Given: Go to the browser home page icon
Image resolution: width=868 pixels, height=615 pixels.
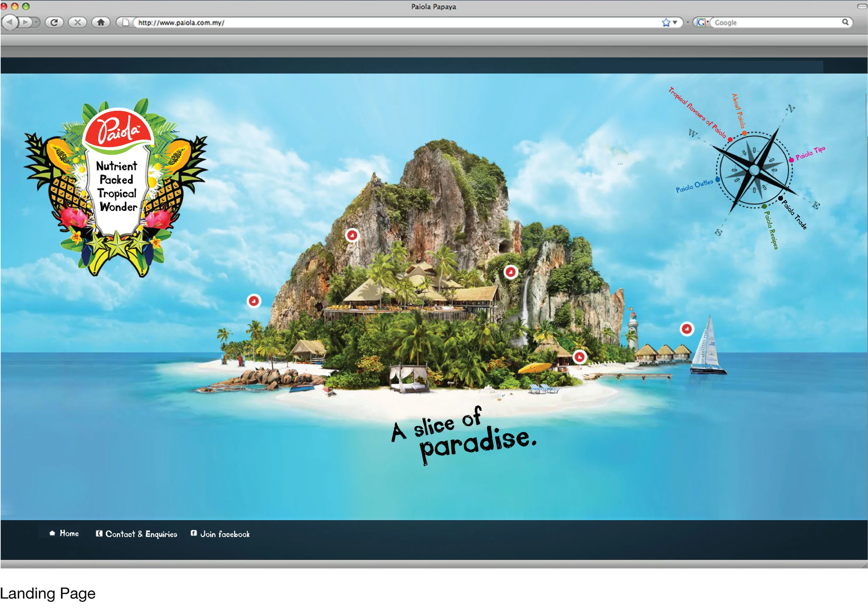Looking at the screenshot, I should click(x=101, y=22).
